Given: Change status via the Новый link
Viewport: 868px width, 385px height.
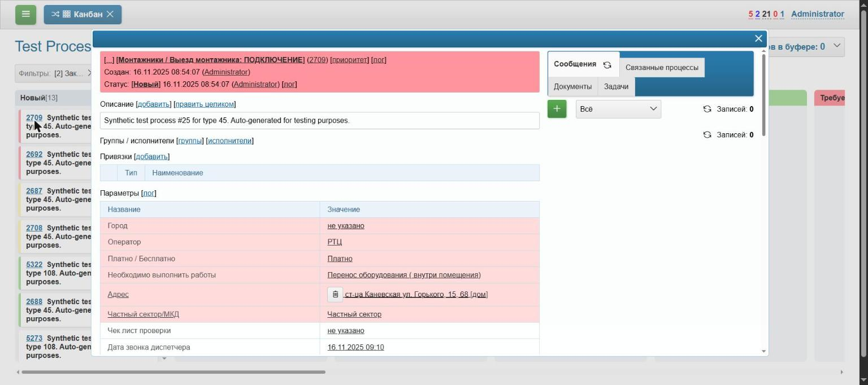Looking at the screenshot, I should pos(145,84).
